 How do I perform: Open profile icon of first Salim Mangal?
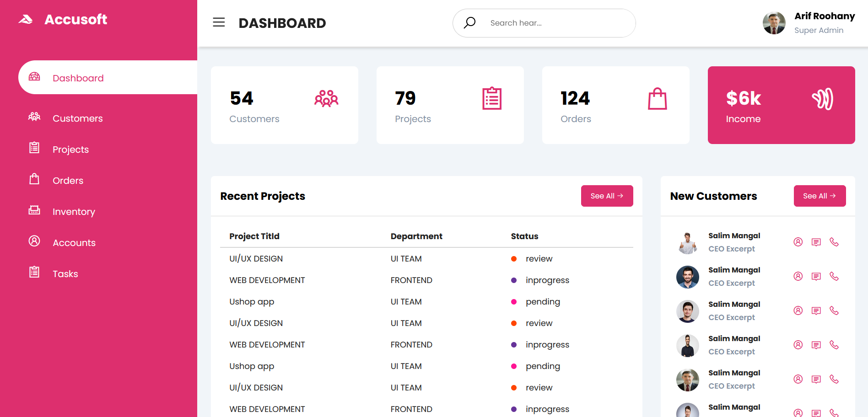coord(798,242)
